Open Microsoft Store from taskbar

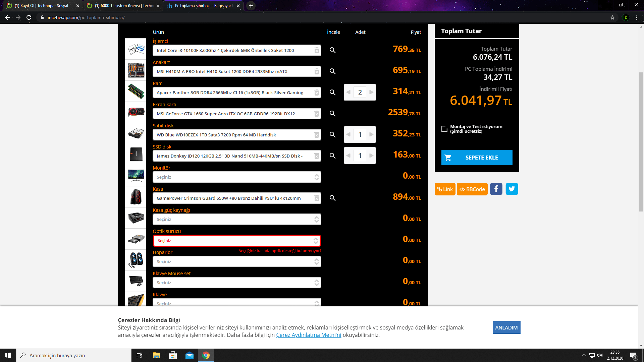(173, 355)
